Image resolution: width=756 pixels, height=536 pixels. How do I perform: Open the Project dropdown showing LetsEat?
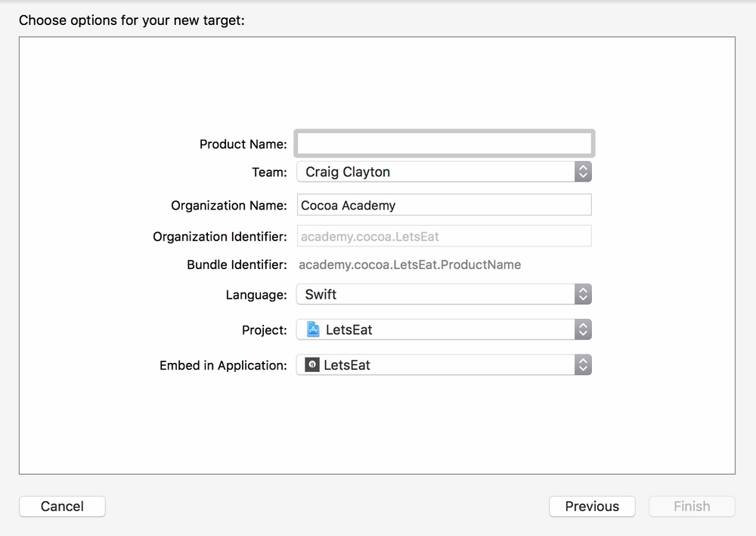(x=435, y=330)
